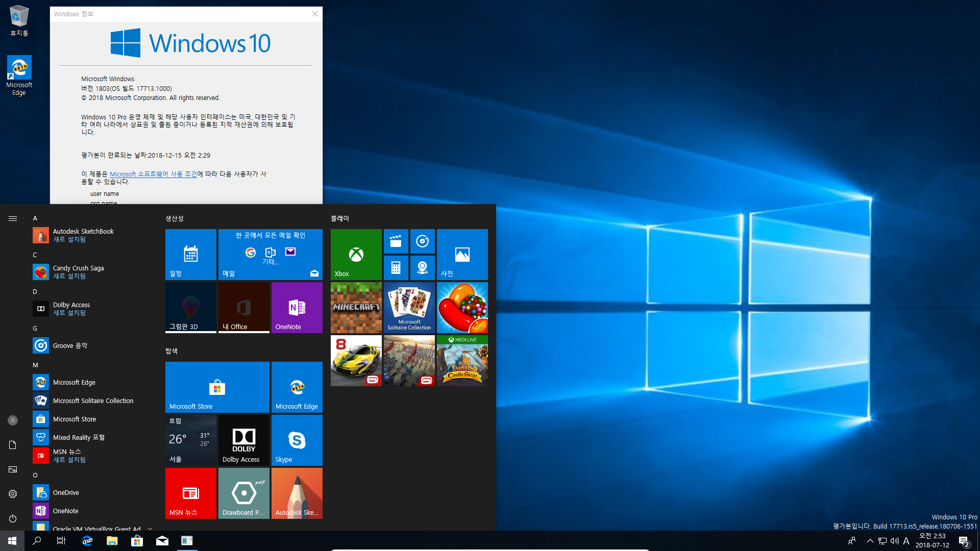980x551 pixels.
Task: Launch the Xbox tile
Action: tap(356, 255)
